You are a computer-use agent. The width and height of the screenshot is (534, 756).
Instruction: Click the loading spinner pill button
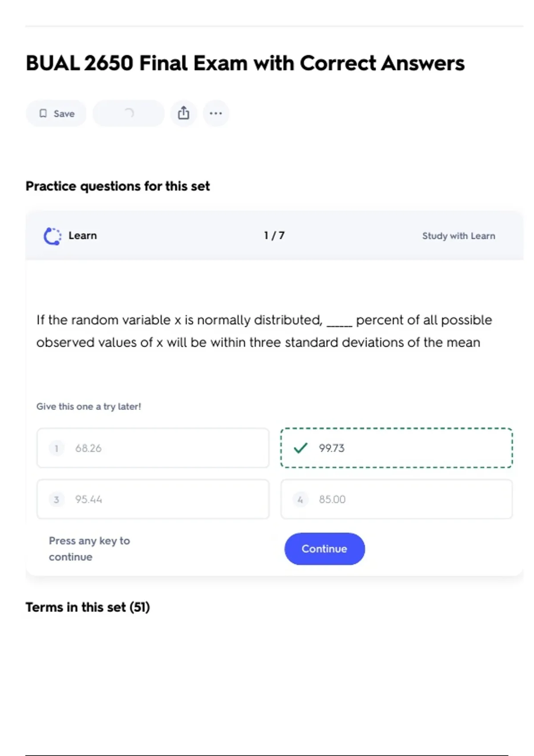(129, 113)
